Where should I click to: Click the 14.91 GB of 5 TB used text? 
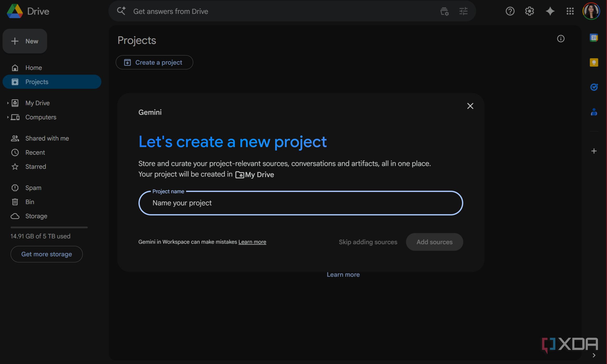pyautogui.click(x=40, y=236)
